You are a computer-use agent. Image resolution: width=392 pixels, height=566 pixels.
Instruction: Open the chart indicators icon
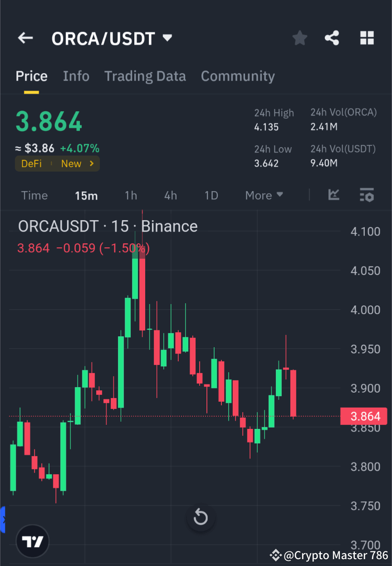coord(333,195)
